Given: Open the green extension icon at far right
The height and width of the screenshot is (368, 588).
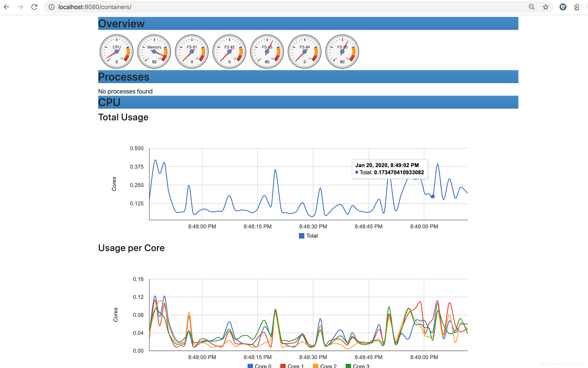Looking at the screenshot, I should [x=577, y=7].
